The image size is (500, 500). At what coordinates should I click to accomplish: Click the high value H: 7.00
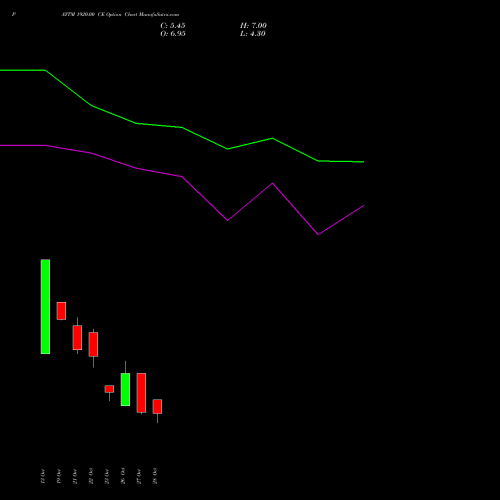253,26
